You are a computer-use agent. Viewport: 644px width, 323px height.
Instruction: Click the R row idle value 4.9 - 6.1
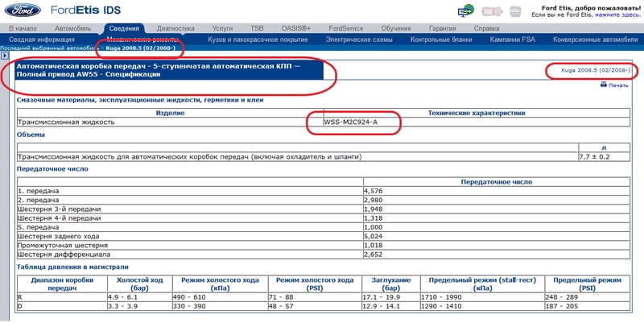click(x=123, y=297)
